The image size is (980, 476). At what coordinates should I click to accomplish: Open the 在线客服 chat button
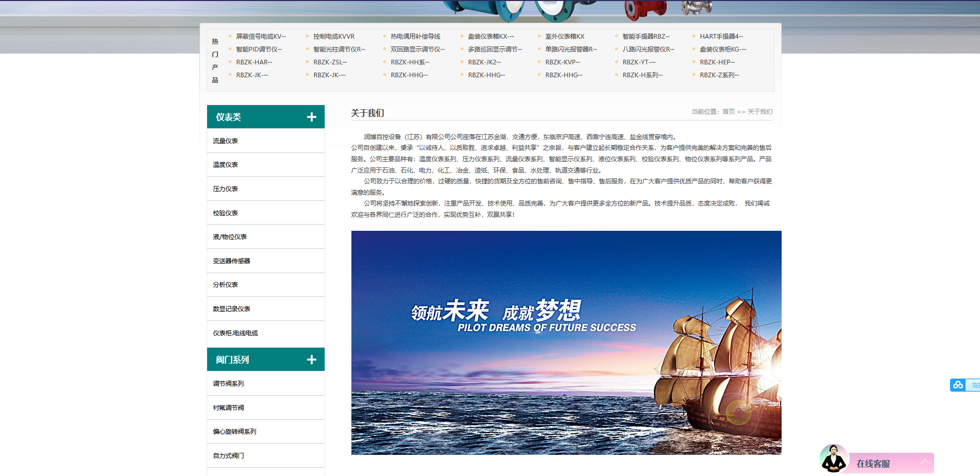(873, 464)
